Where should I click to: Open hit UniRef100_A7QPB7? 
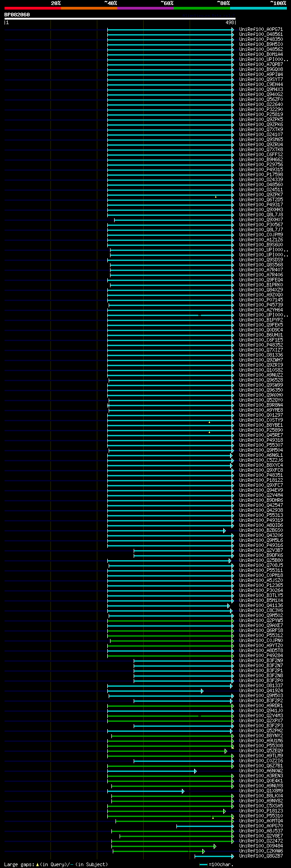pos(261,64)
